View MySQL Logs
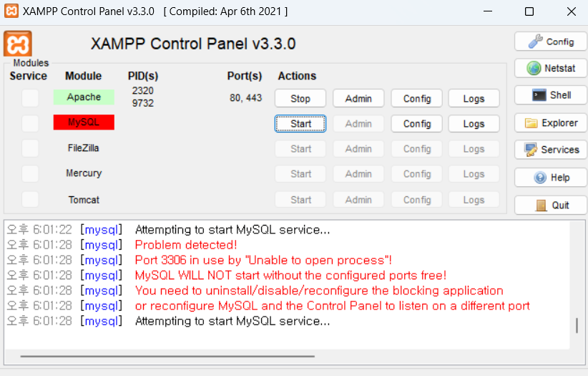The width and height of the screenshot is (588, 376). coord(474,124)
